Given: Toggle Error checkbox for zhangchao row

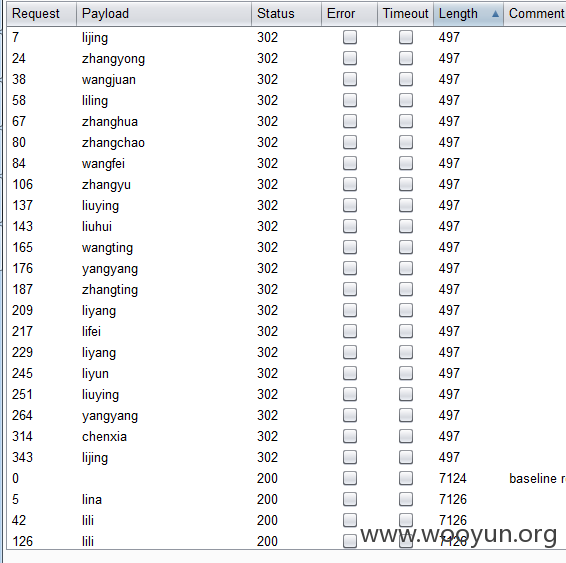Looking at the screenshot, I should click(350, 142).
